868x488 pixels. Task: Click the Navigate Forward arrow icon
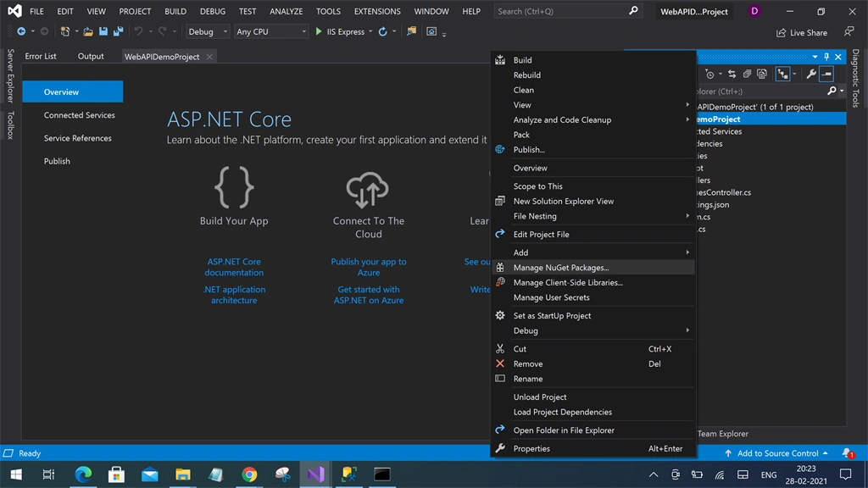click(x=44, y=31)
